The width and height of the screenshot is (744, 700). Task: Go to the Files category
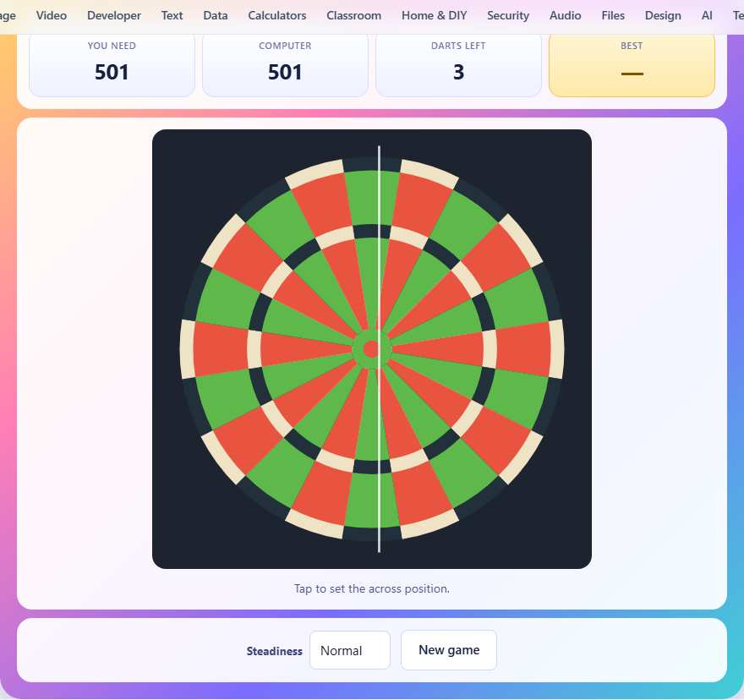point(613,16)
